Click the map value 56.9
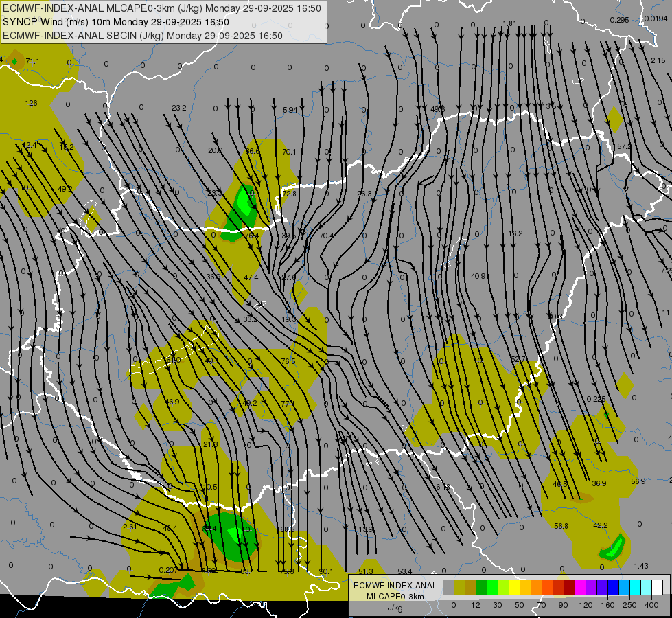The width and height of the screenshot is (672, 618). pyautogui.click(x=638, y=481)
